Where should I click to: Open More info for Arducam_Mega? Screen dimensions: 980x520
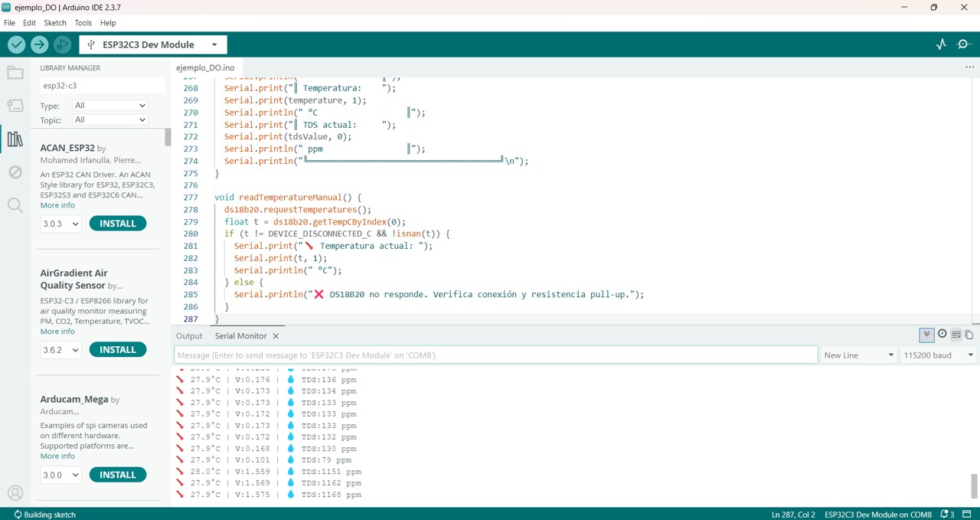click(57, 456)
